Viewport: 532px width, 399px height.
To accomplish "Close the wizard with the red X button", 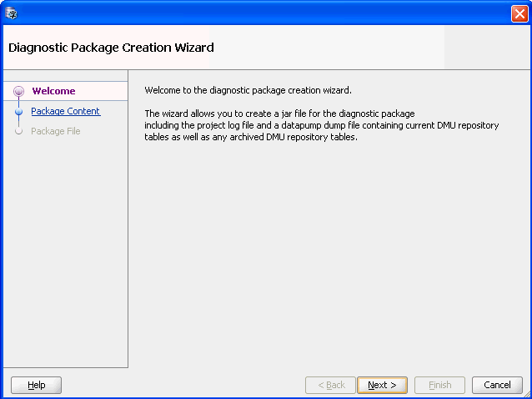I will 518,13.
